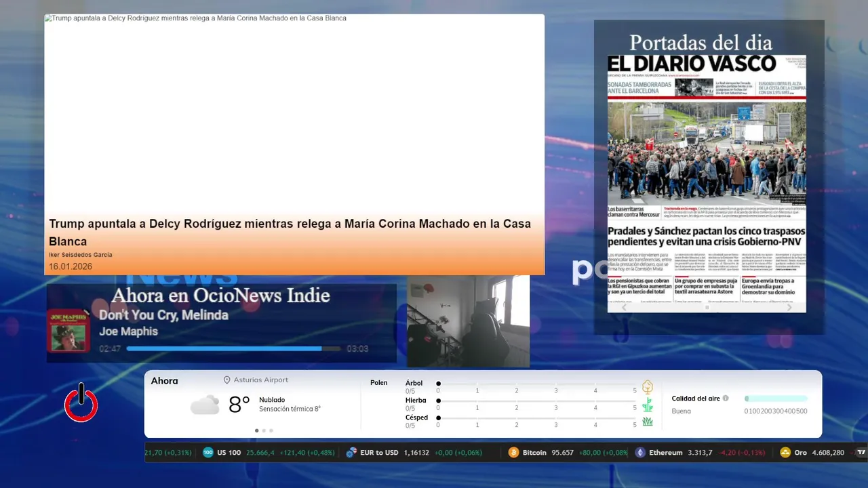Go to previous newspaper front page arrow
This screenshot has width=868, height=488.
pos(625,307)
